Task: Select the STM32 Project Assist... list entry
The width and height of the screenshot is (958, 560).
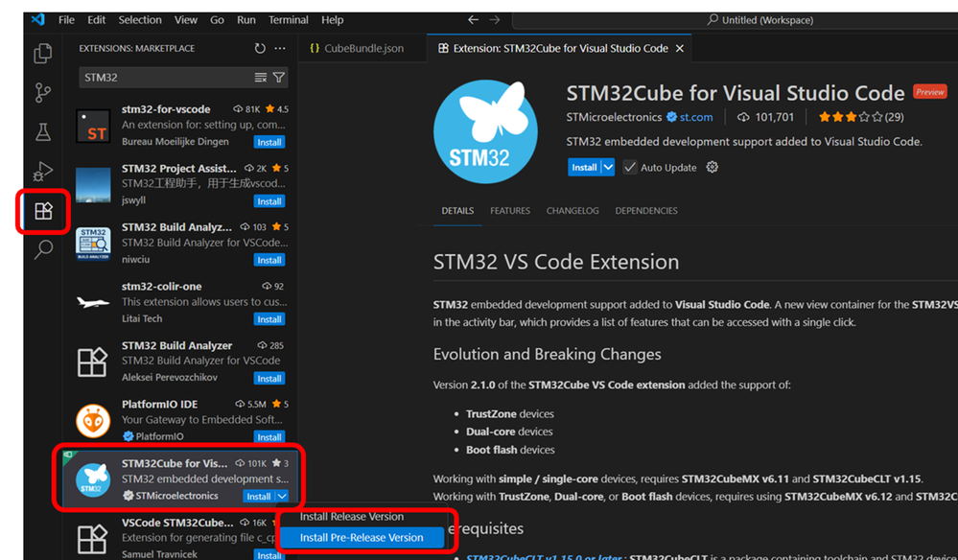Action: pyautogui.click(x=180, y=184)
